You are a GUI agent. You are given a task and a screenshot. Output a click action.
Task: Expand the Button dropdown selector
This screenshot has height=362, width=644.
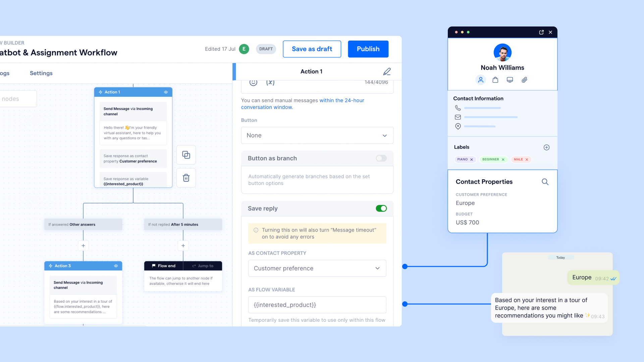point(317,135)
